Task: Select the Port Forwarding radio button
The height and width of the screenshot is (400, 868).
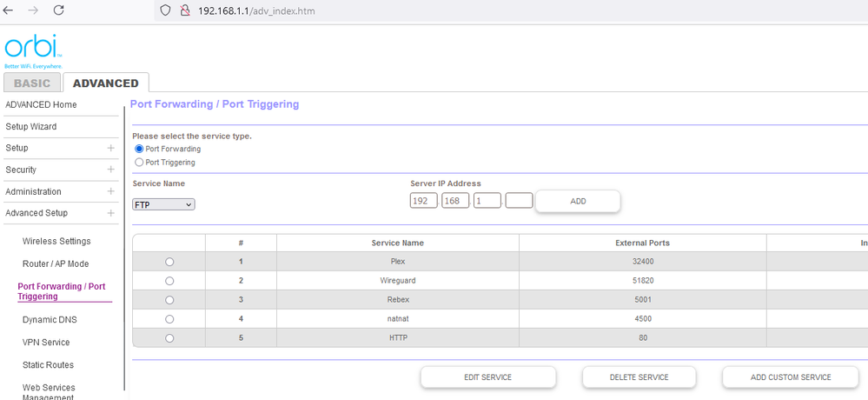Action: coord(139,149)
